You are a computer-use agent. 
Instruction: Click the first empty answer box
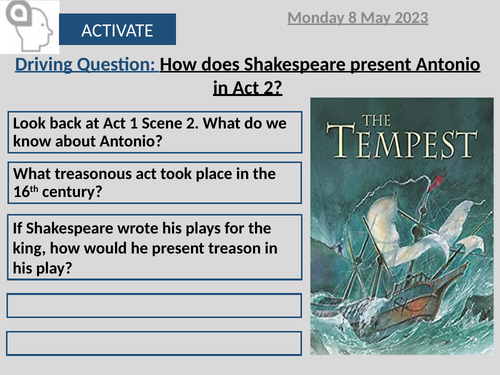(x=154, y=305)
